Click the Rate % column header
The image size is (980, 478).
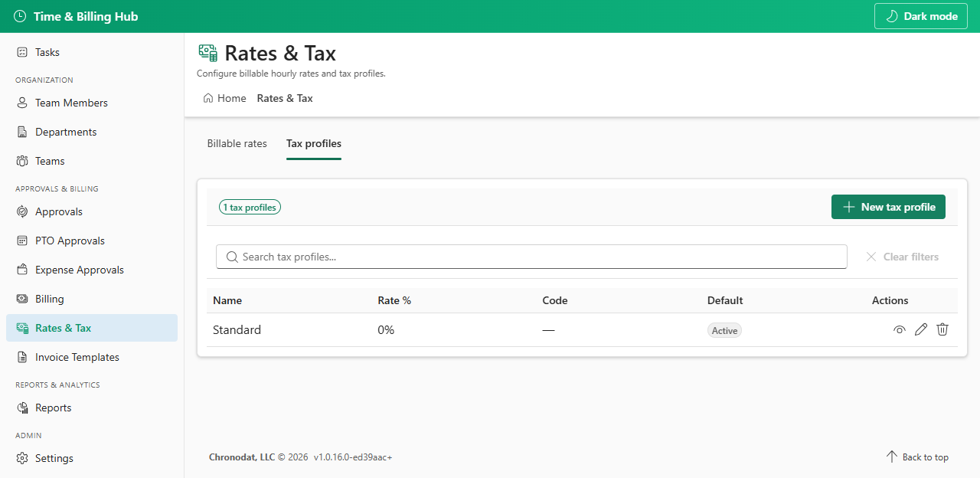[394, 300]
